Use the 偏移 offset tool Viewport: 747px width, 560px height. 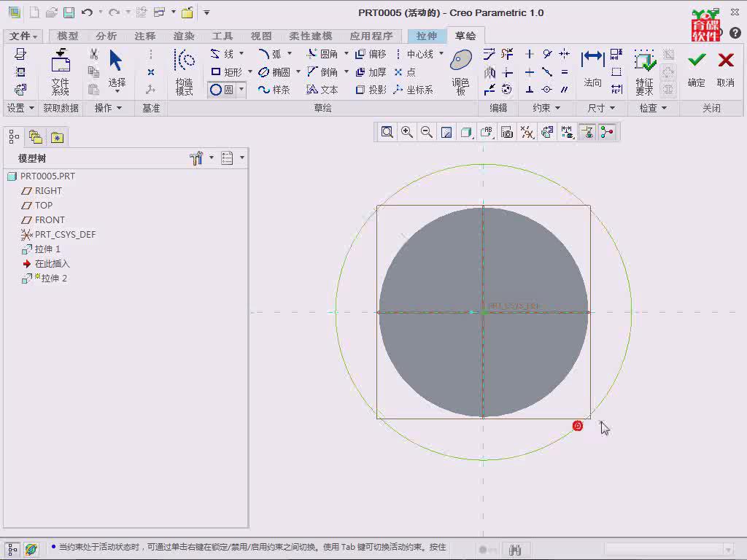click(371, 54)
